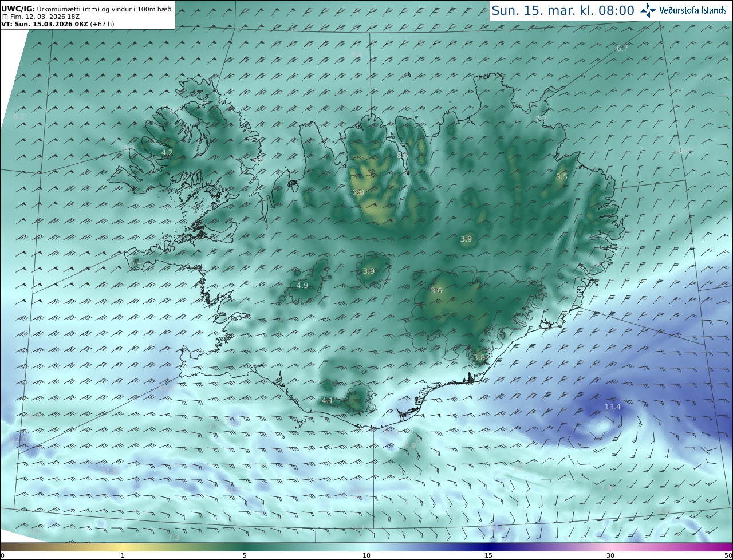Click the colorbar tick label 5
733x560 pixels.
coord(245,555)
